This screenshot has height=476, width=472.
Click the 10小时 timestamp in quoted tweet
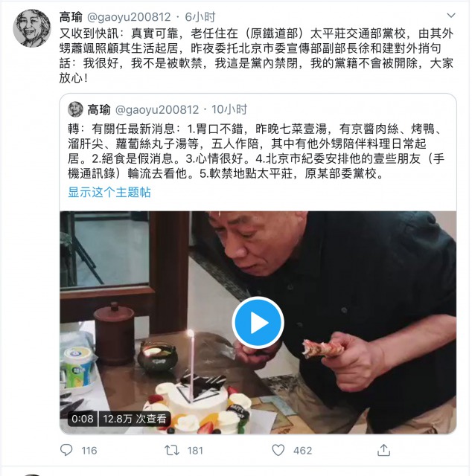click(229, 109)
